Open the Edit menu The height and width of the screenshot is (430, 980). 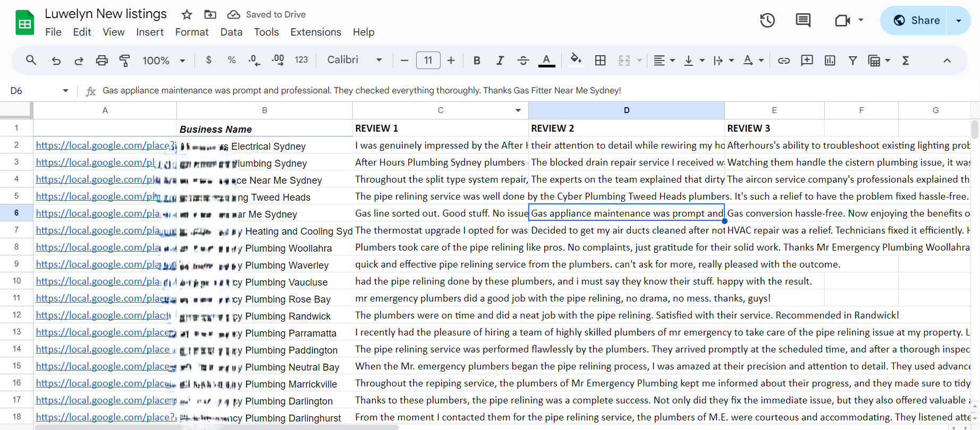click(x=82, y=32)
